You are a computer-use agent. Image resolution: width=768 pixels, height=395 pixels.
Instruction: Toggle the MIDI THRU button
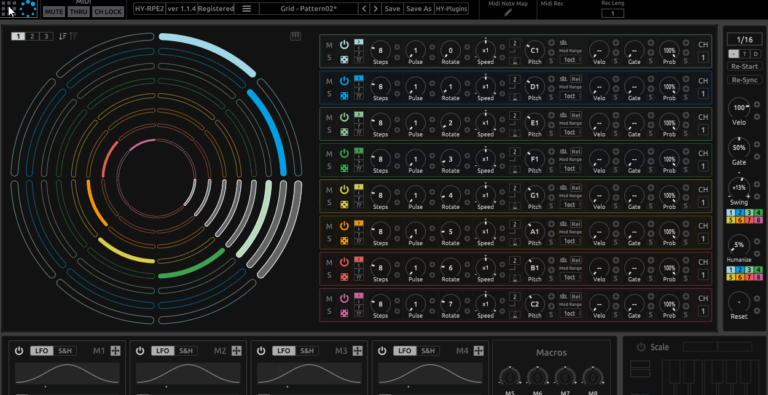tap(78, 11)
